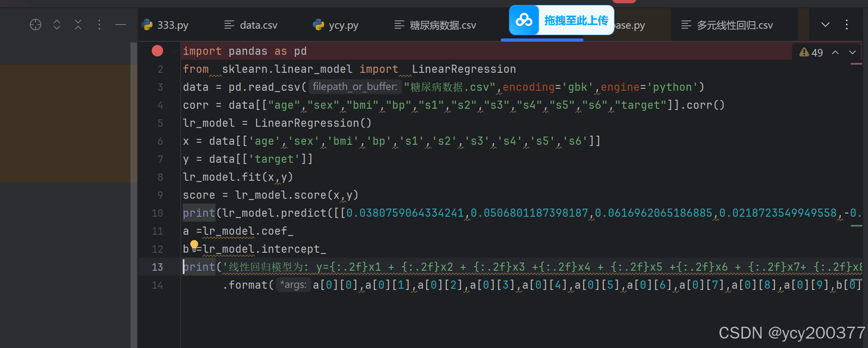The width and height of the screenshot is (868, 348).
Task: Click the error stripe mark near line 10
Action: (x=857, y=226)
